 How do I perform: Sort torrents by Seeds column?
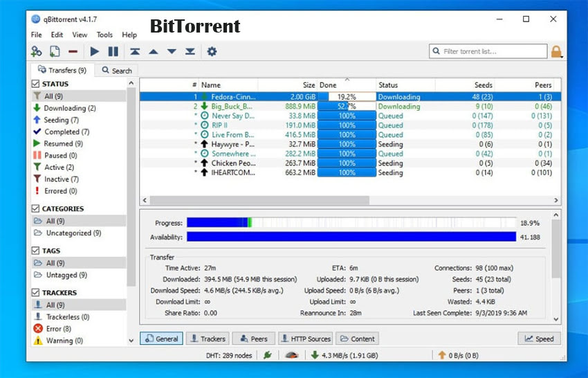click(465, 85)
